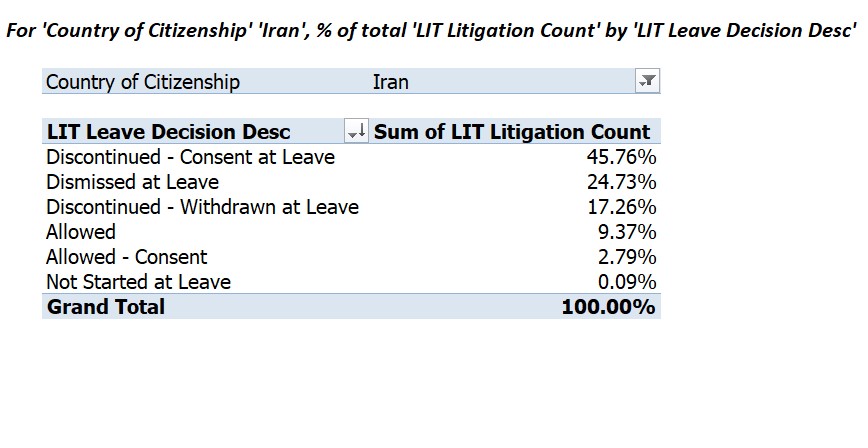Select the Allowed - Consent row label
Screen dimensions: 868x448
click(x=127, y=256)
